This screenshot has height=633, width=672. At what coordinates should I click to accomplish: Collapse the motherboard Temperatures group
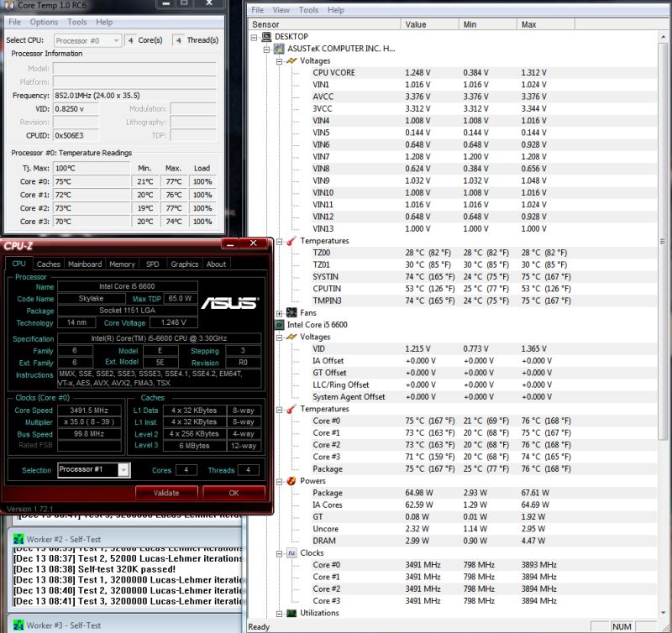(280, 242)
